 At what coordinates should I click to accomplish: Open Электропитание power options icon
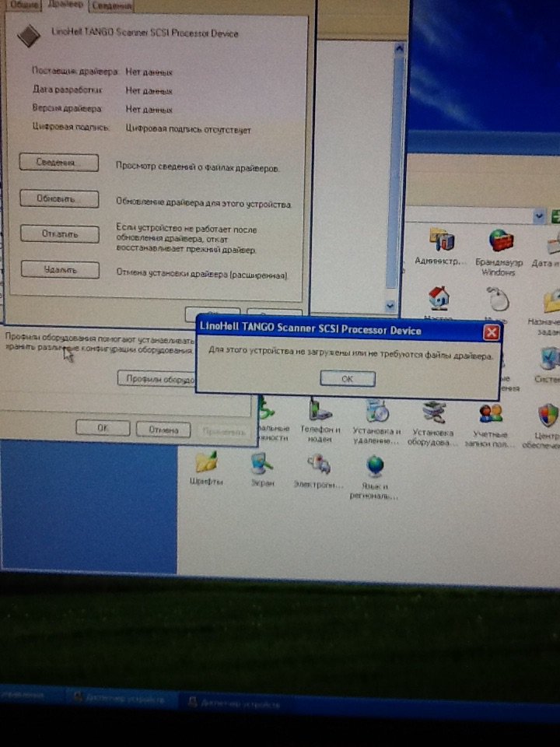click(x=318, y=471)
